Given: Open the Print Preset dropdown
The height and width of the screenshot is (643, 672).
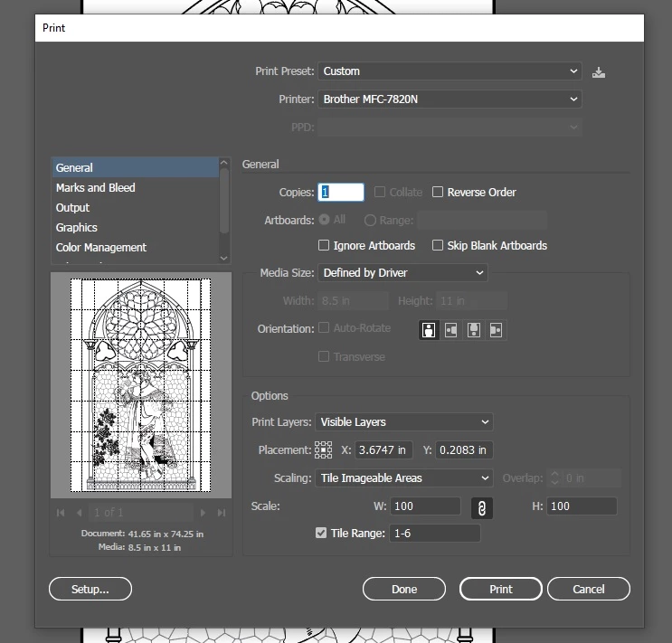Looking at the screenshot, I should coord(450,71).
